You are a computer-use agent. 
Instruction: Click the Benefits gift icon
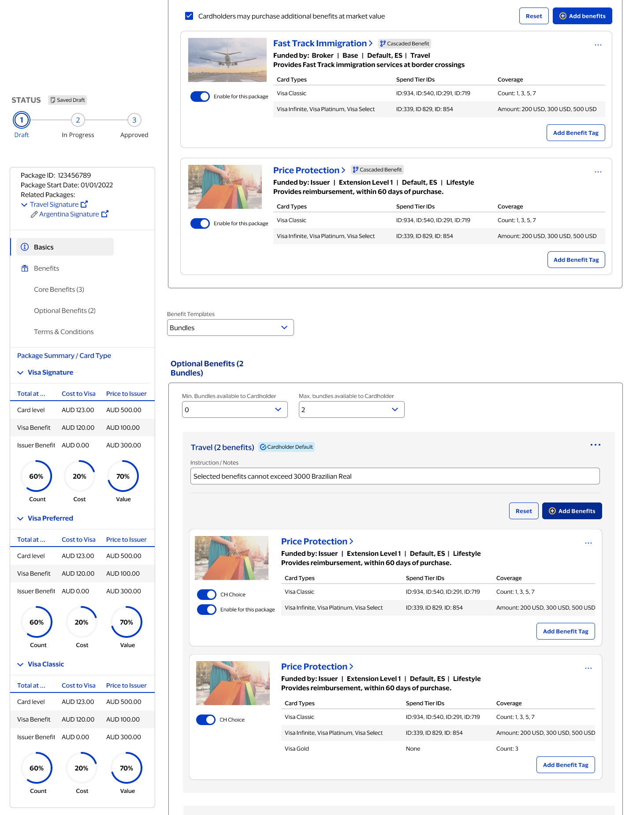tap(25, 268)
